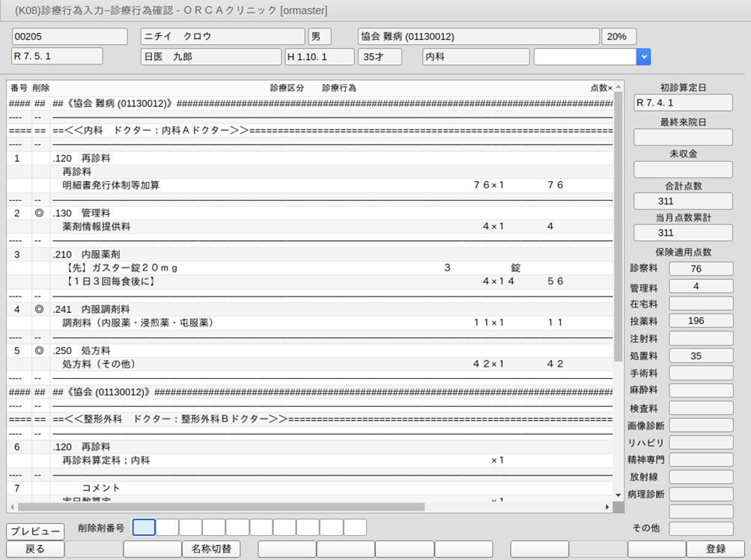
Task: Click the ◎ mark on row 4 内服調剤料
Action: (x=39, y=309)
